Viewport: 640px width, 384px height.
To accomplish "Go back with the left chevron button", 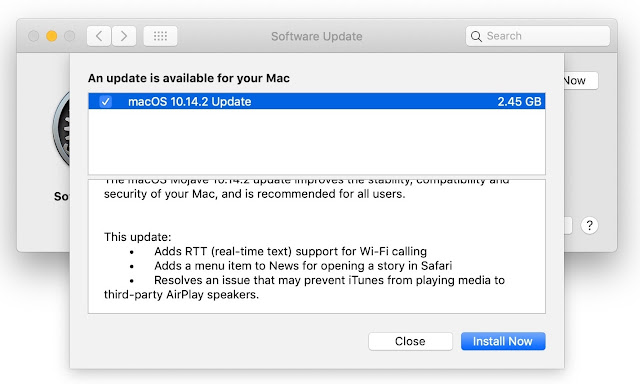I will (x=99, y=36).
